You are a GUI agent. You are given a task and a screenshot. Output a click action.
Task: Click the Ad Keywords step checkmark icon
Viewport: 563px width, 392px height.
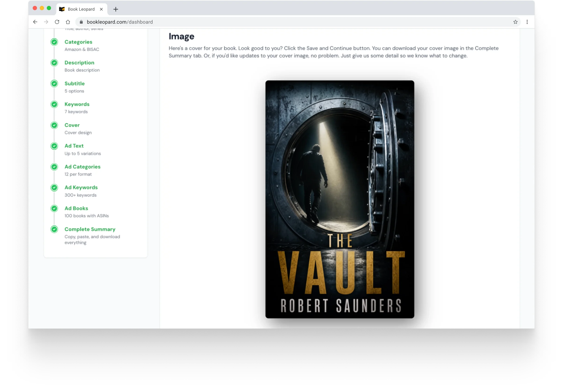[54, 188]
